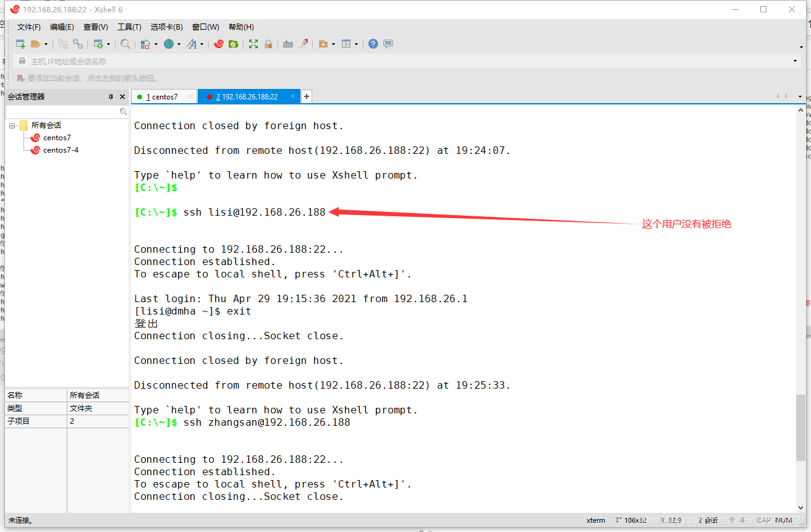
Task: Select the centos7 session entry
Action: tap(57, 138)
